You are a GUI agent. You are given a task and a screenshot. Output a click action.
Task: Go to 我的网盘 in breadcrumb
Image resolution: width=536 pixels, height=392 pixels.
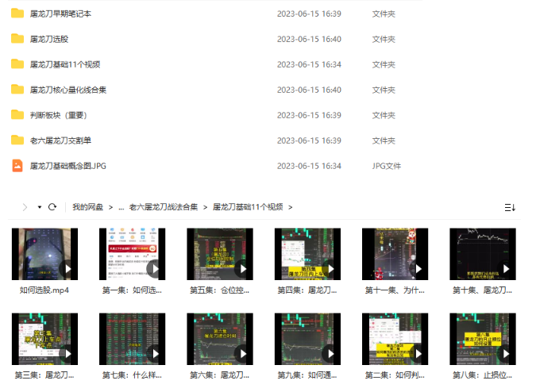tap(87, 207)
